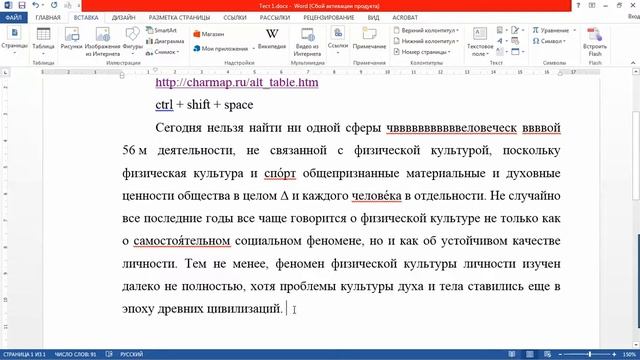Click the zoom slider handle
Image resolution: width=640 pixels, height=360 pixels.
pyautogui.click(x=590, y=354)
